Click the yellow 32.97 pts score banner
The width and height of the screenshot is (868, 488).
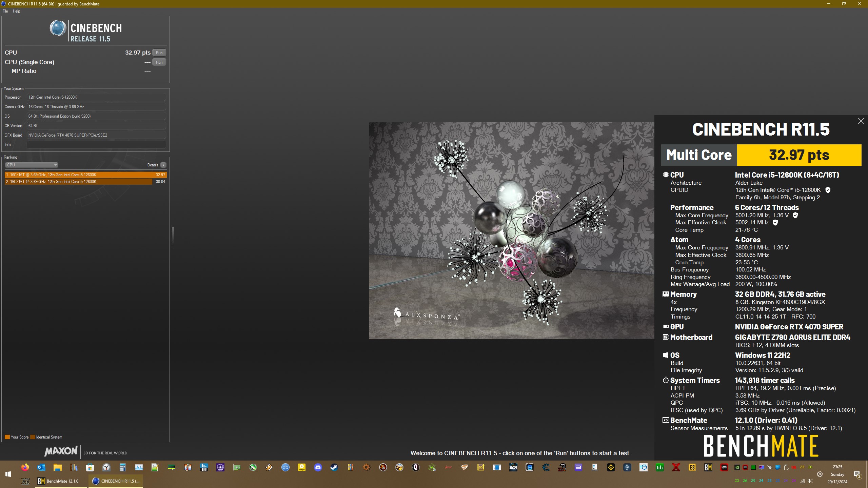pos(799,155)
